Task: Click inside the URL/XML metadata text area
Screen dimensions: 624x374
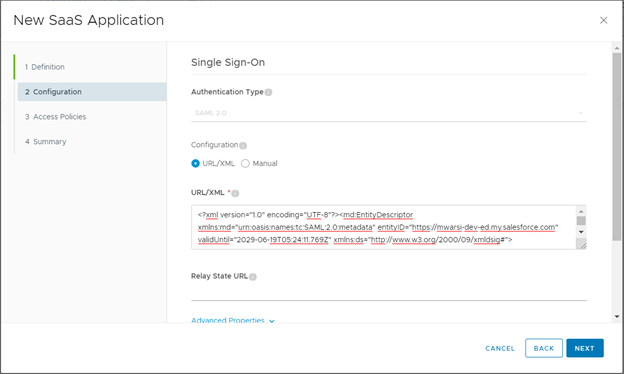Action: point(384,227)
